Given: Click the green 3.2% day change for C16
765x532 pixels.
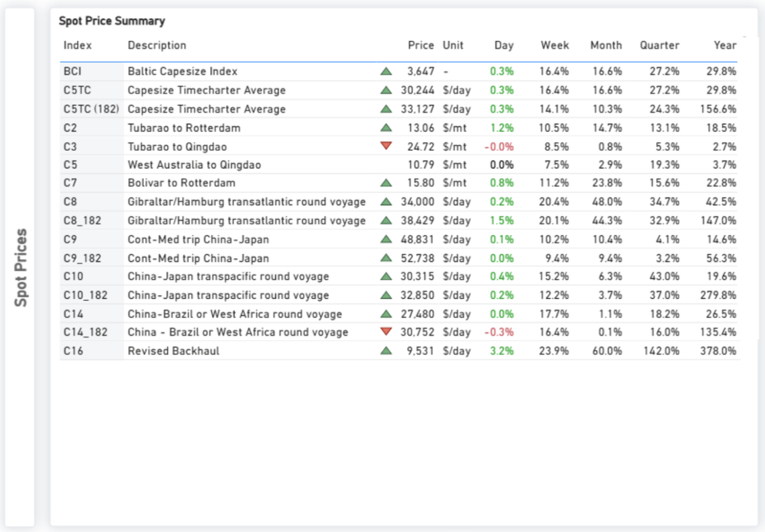Looking at the screenshot, I should click(x=502, y=351).
